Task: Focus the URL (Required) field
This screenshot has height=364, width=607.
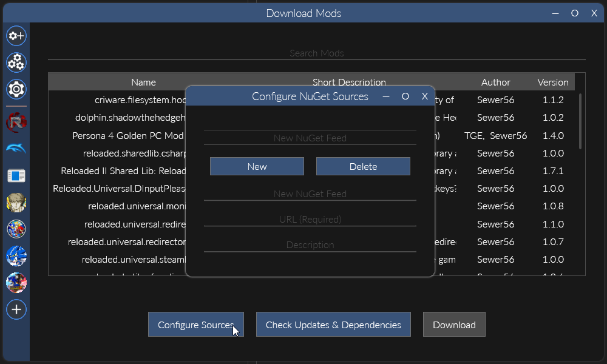Action: [x=310, y=220]
